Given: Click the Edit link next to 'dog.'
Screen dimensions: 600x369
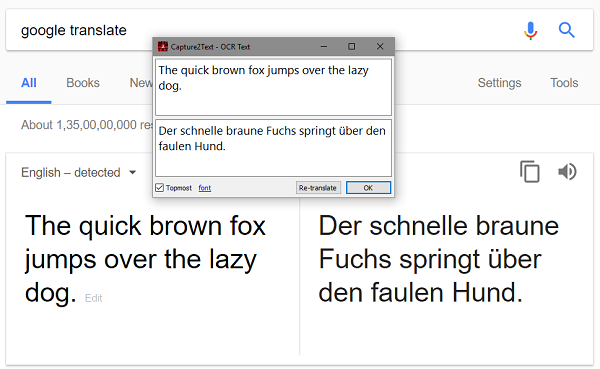Looking at the screenshot, I should point(93,298).
